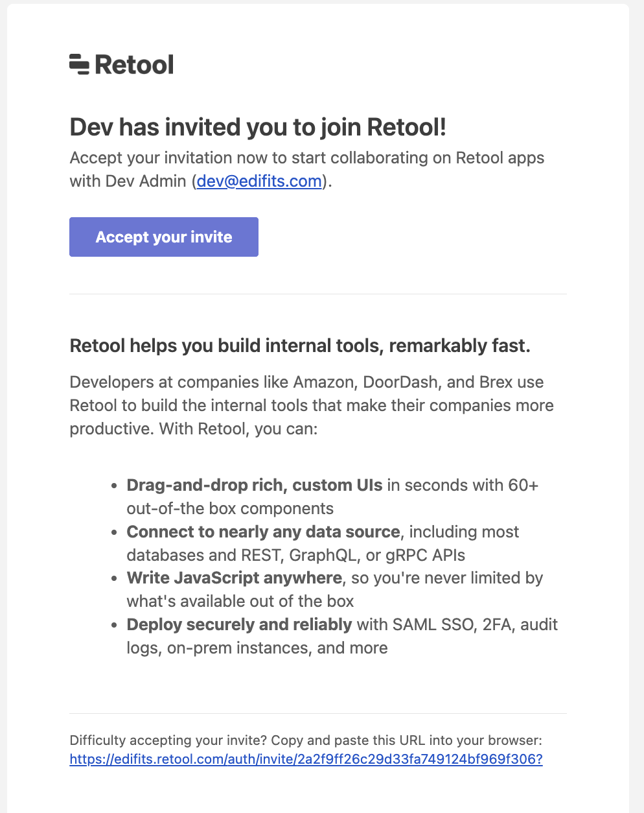Click the 'Connect to nearly any data source' text
Screen dimensions: 644x813
[263, 532]
